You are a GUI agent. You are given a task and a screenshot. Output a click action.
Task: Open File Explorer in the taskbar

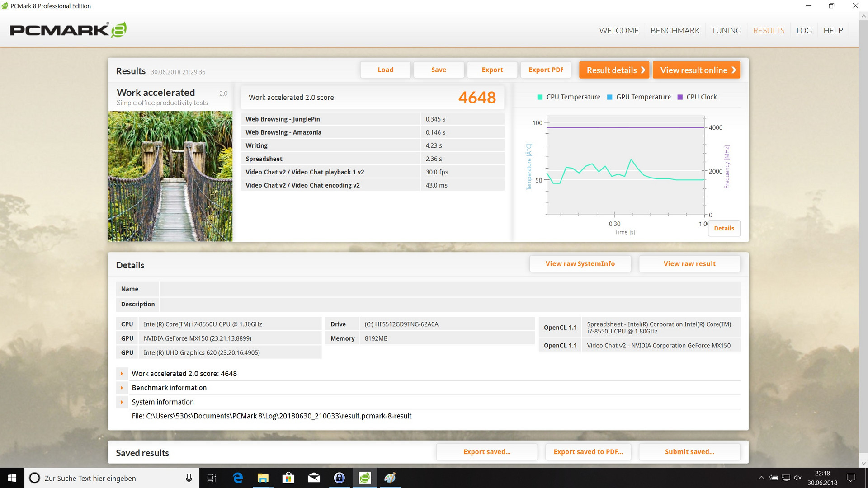tap(263, 478)
